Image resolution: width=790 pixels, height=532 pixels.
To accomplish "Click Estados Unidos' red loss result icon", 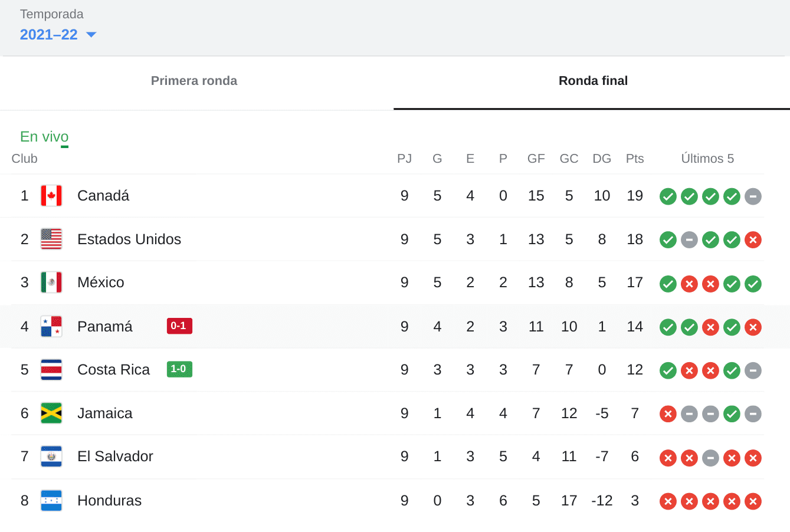I will pos(753,240).
